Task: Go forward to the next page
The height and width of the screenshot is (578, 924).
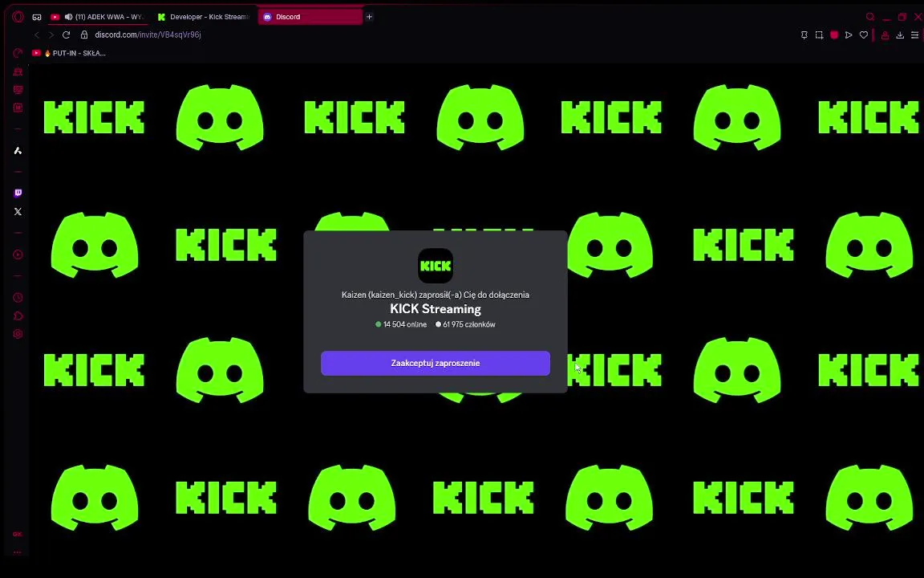Action: (x=51, y=35)
